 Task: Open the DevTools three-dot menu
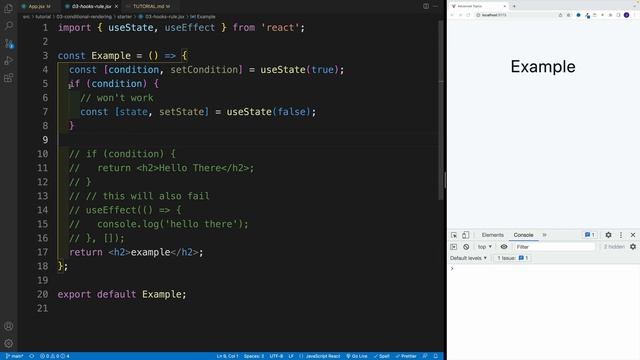(621, 235)
